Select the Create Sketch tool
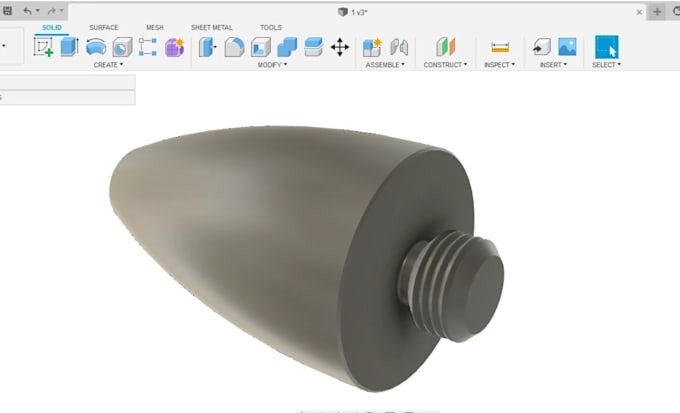 43,47
